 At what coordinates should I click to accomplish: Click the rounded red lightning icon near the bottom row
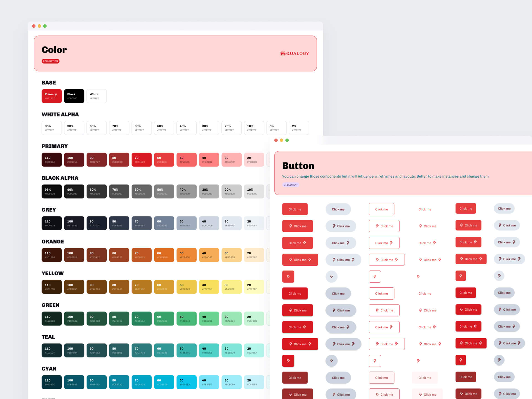(x=288, y=360)
